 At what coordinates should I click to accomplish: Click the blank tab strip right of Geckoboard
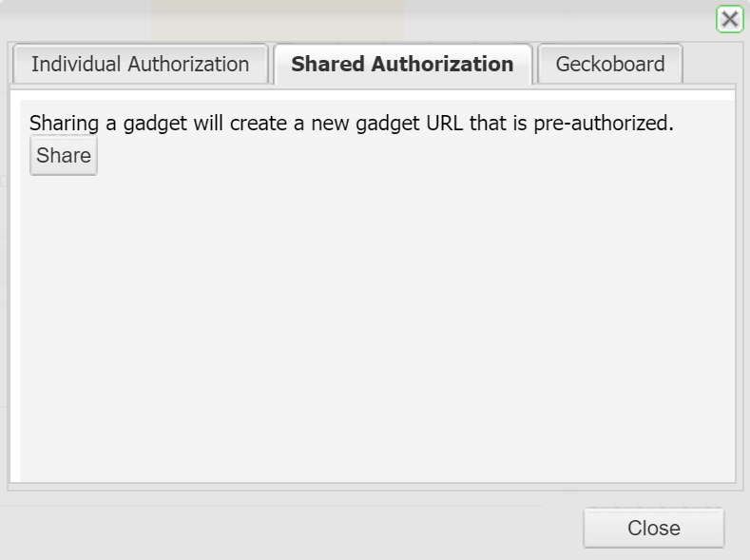(x=709, y=65)
